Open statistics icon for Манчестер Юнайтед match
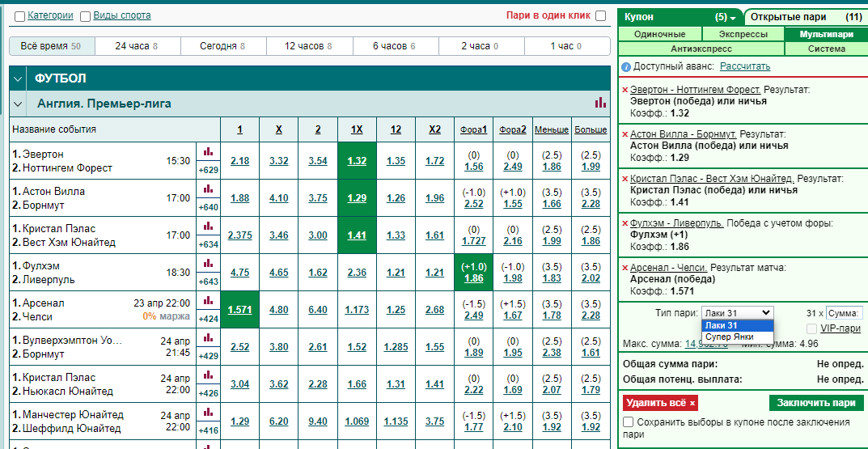This screenshot has height=449, width=868. click(x=208, y=413)
